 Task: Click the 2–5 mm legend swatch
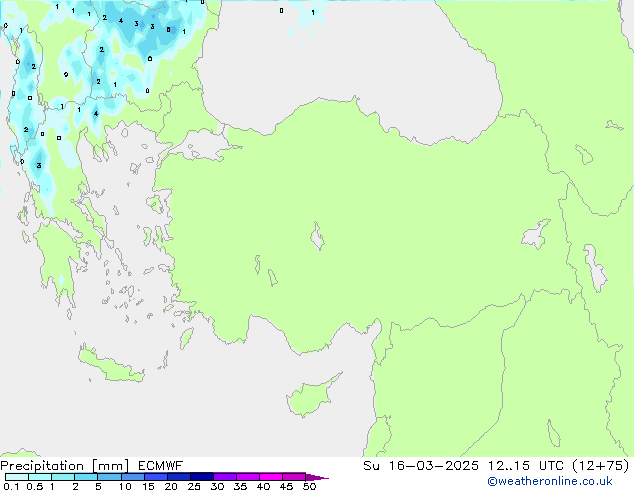(86, 477)
